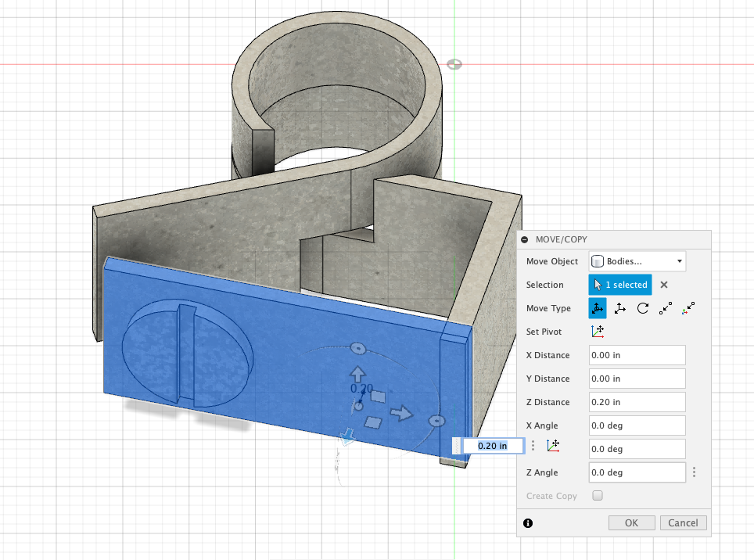Click the '1 selected' selection button
Screen dimensions: 754x560
620,285
